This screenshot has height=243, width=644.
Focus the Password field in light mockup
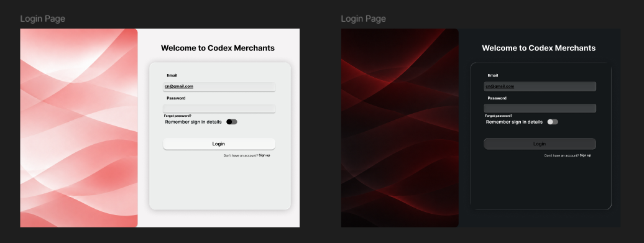(x=219, y=108)
